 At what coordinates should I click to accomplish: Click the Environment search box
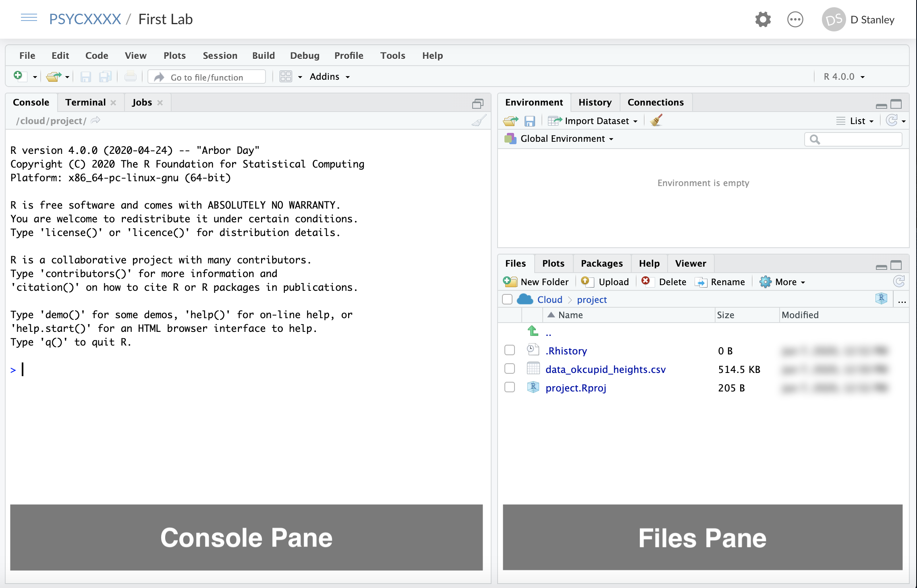(x=853, y=139)
